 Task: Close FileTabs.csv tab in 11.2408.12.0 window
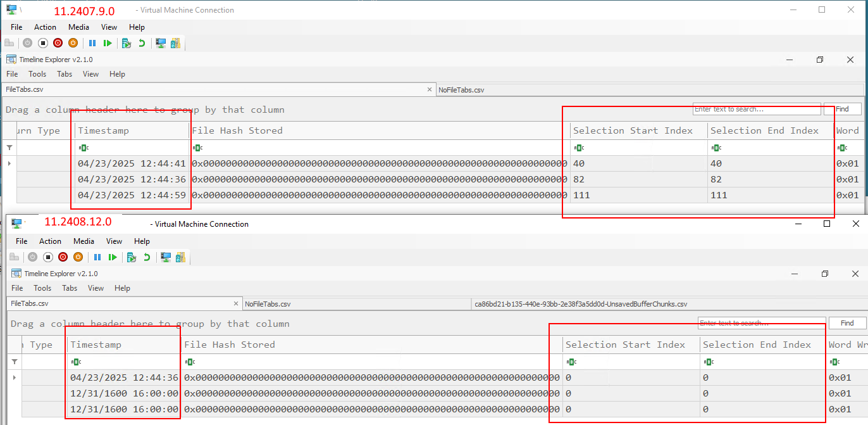point(236,304)
